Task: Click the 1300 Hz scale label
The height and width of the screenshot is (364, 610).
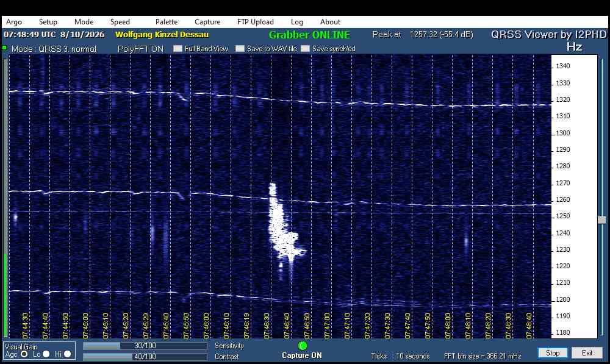Action: pyautogui.click(x=563, y=133)
